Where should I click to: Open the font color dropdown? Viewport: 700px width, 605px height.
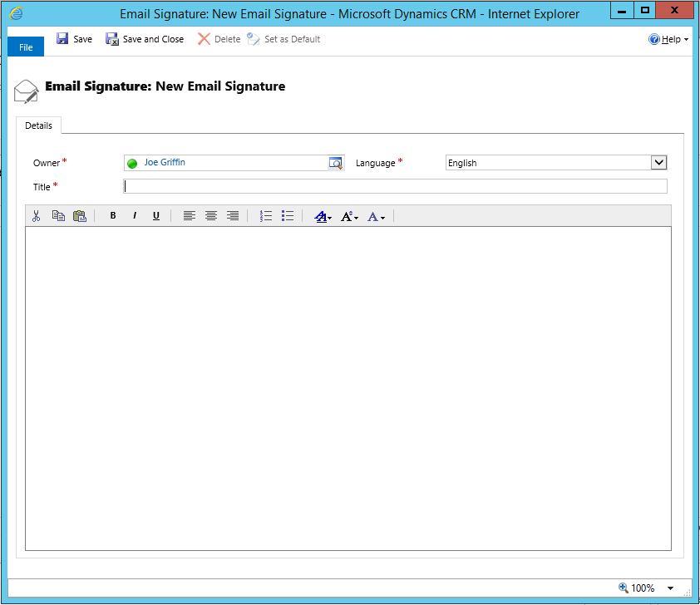(377, 217)
